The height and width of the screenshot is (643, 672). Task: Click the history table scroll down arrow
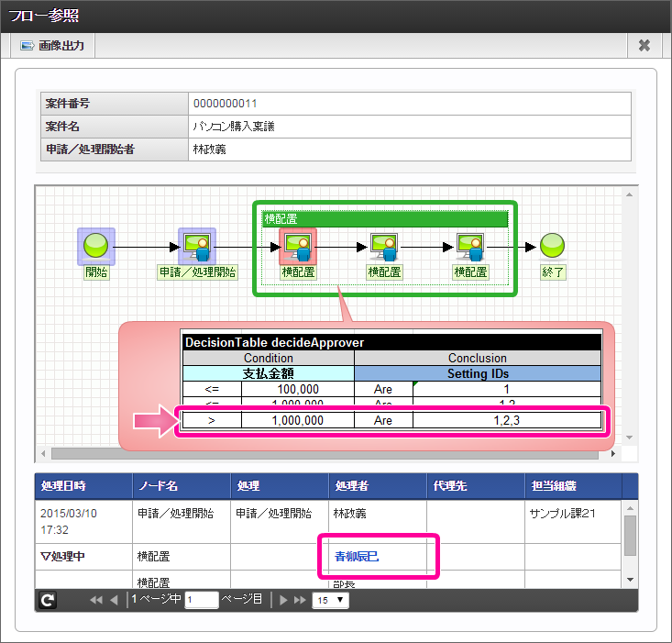[630, 580]
